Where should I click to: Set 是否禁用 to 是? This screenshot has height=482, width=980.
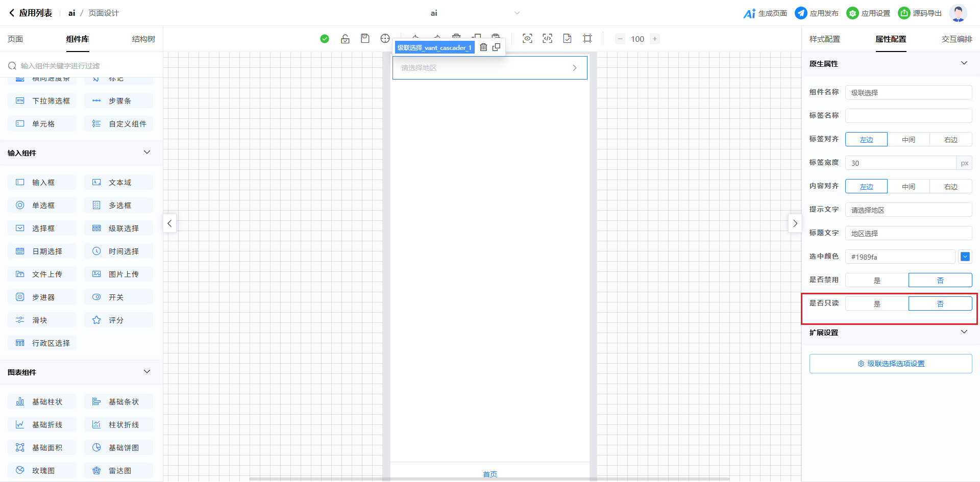point(877,281)
